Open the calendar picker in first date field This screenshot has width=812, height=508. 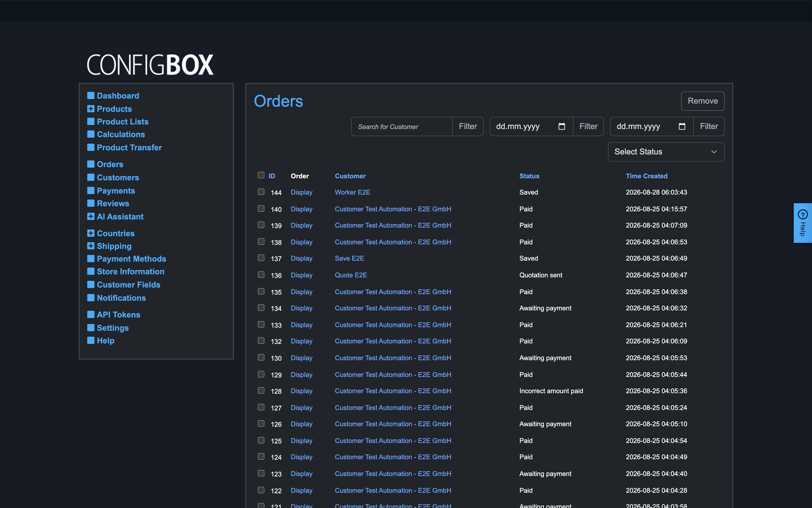pyautogui.click(x=562, y=126)
